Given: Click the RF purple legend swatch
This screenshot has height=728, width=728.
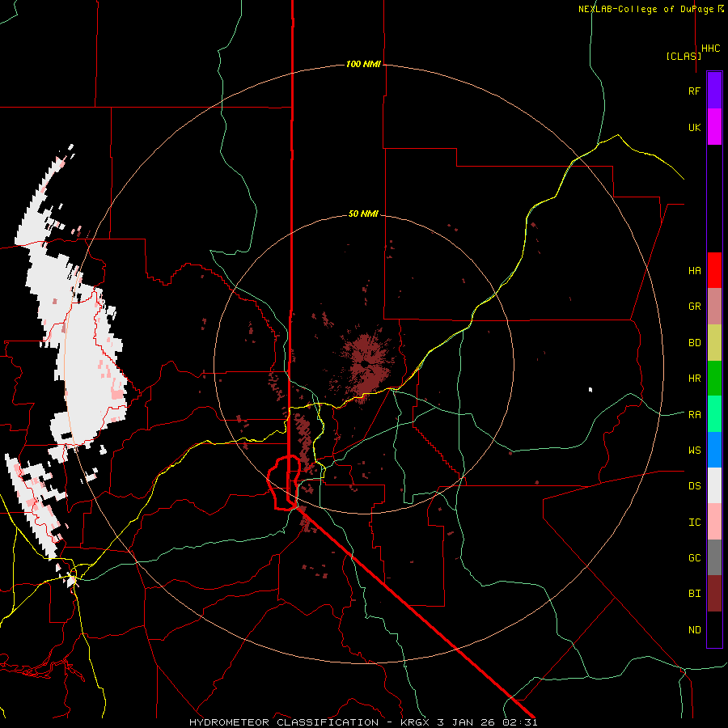Looking at the screenshot, I should pos(714,91).
